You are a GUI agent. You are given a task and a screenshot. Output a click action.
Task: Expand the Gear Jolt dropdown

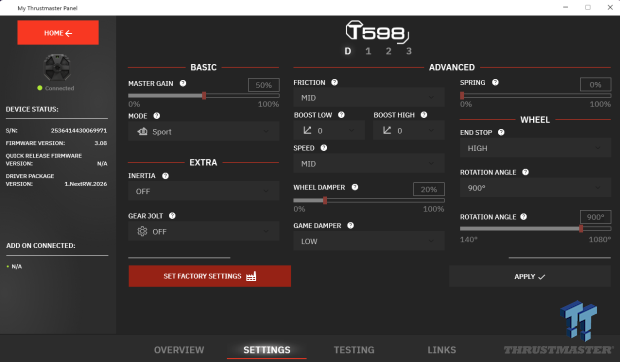click(x=204, y=232)
